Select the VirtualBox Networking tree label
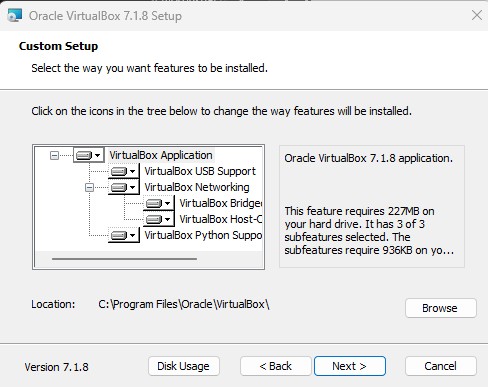Viewport: 488px width, 387px height. click(197, 187)
